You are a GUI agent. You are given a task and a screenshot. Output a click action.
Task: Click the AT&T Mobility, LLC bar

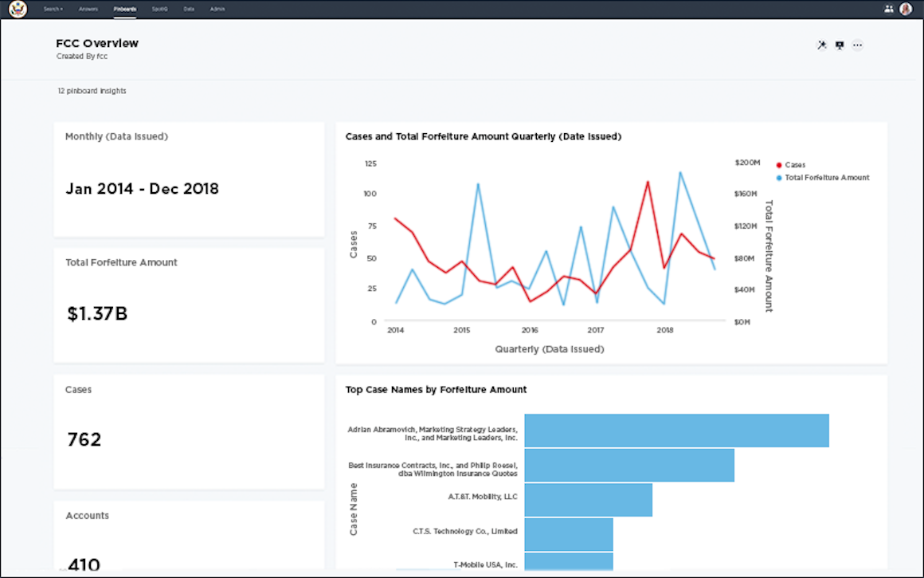click(x=588, y=500)
